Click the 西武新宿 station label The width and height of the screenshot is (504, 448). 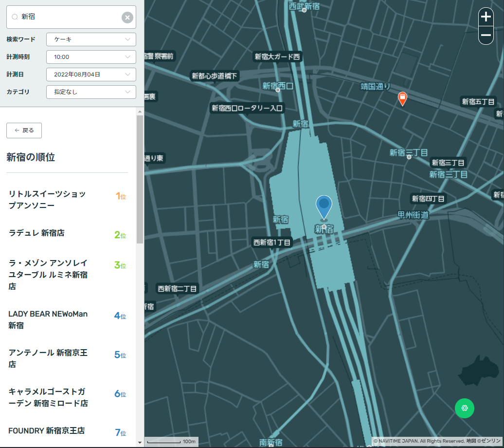coord(304,6)
